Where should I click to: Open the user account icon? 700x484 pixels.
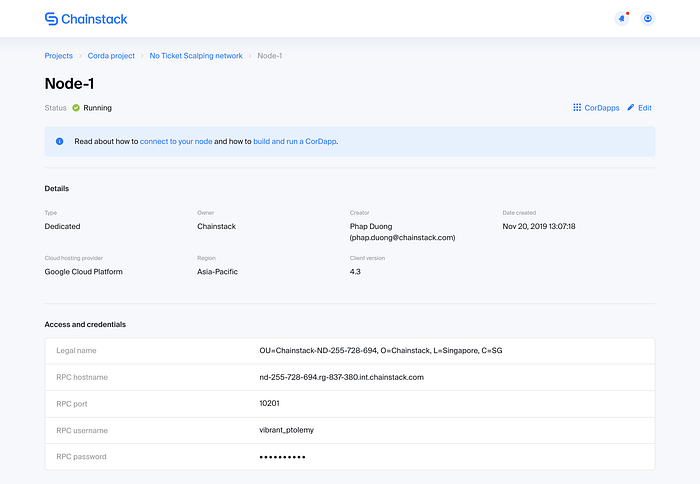tap(647, 18)
